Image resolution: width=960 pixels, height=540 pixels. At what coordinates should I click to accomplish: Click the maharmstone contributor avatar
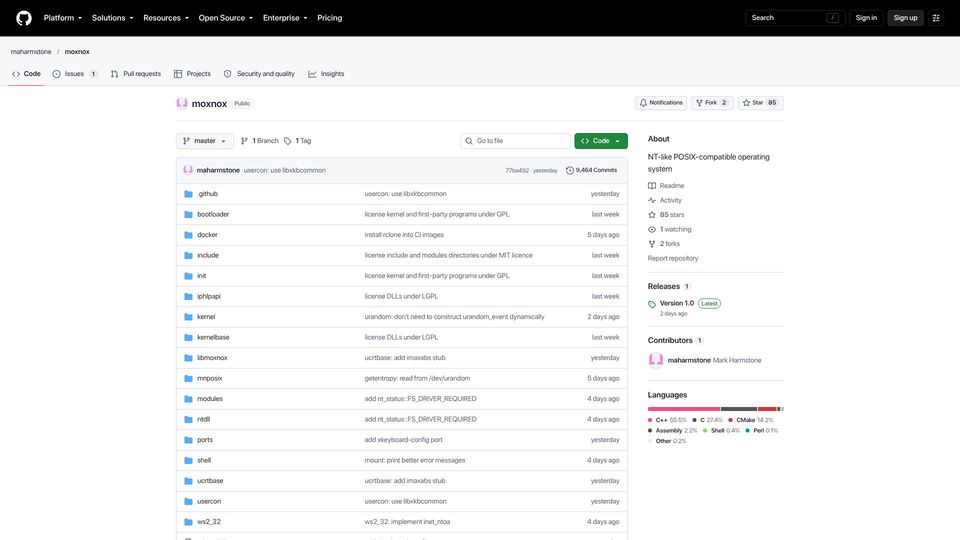coord(656,360)
